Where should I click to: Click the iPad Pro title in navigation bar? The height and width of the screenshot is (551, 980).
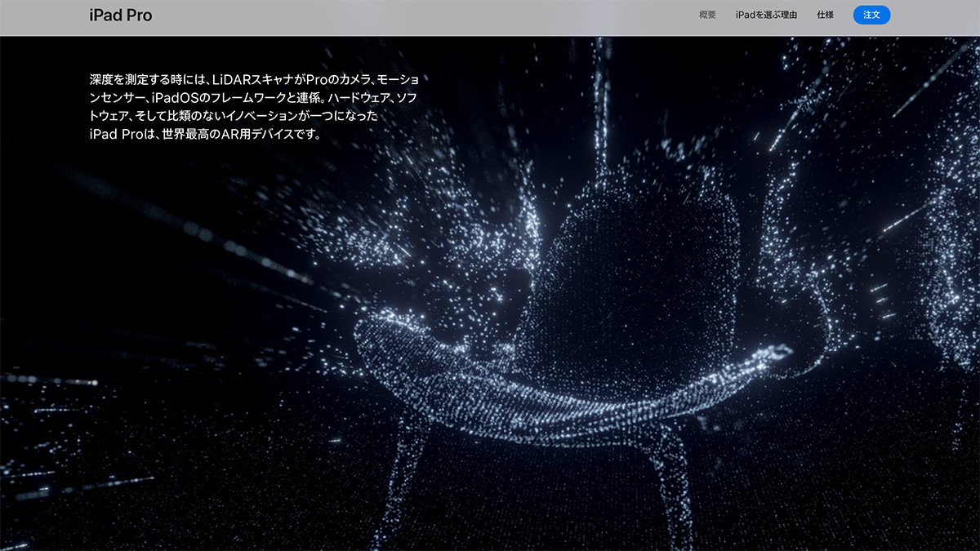tap(121, 16)
